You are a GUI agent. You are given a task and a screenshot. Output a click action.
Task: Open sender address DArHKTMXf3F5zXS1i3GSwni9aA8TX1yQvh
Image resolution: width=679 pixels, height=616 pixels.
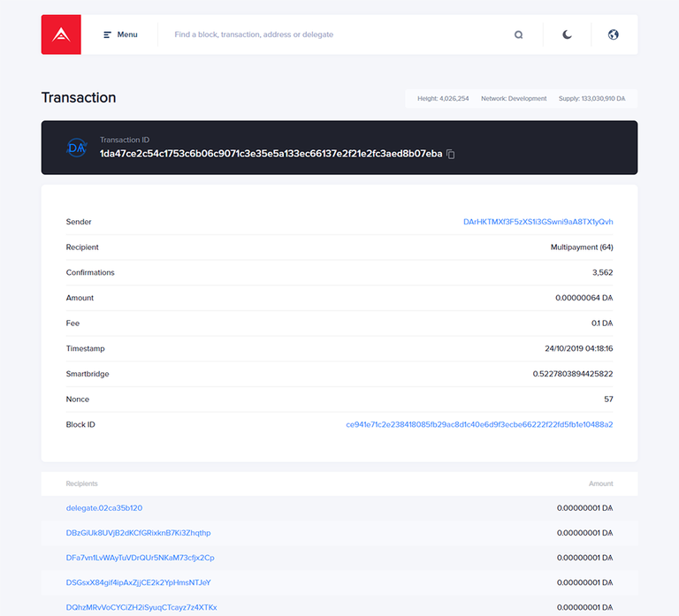tap(538, 222)
